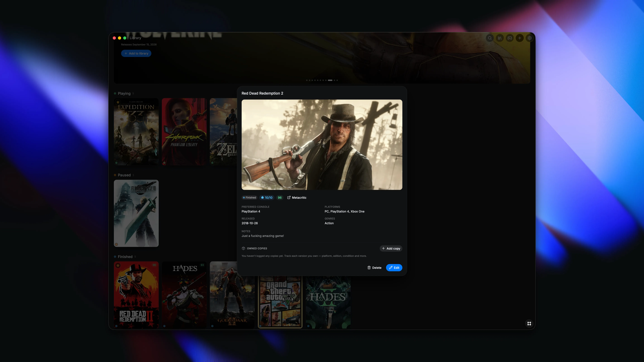Click the Action genre value
This screenshot has width=644, height=362.
[329, 223]
